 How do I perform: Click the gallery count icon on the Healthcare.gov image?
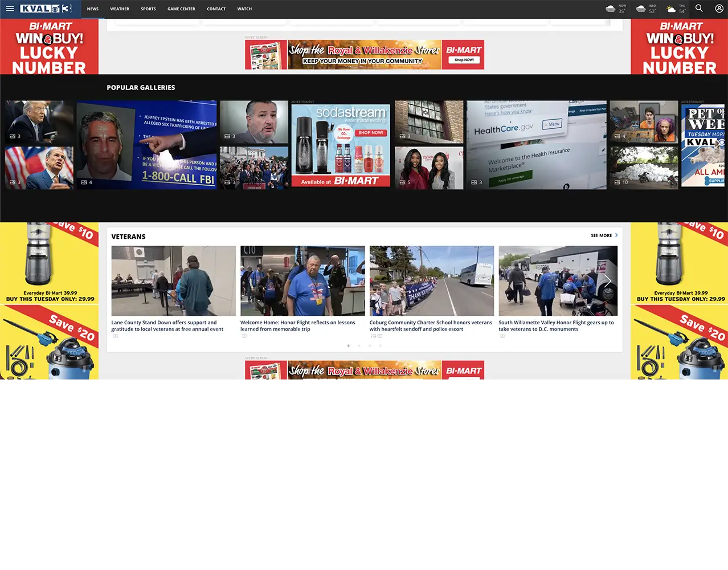click(474, 182)
